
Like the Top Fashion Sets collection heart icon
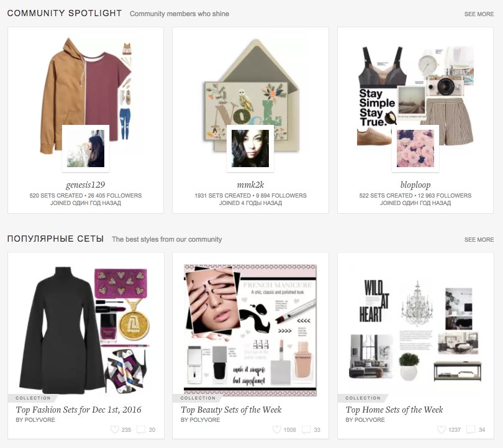114,429
